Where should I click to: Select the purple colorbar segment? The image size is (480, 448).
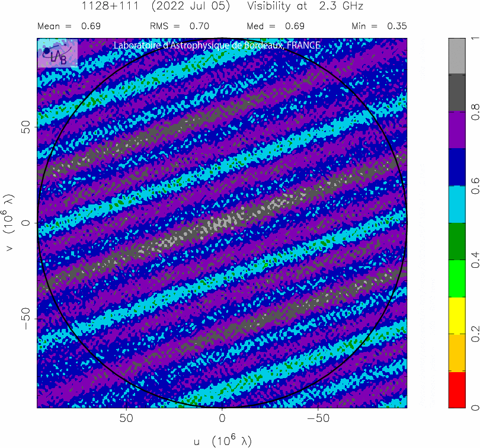click(x=457, y=130)
